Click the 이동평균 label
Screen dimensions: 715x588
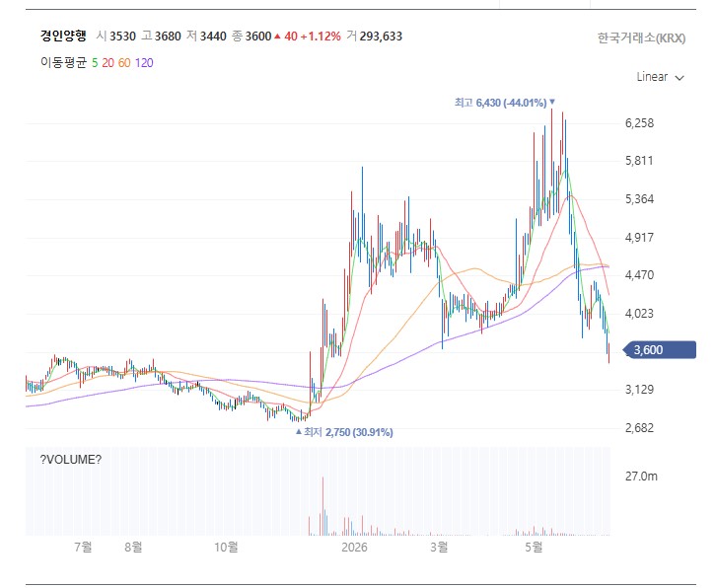point(63,62)
